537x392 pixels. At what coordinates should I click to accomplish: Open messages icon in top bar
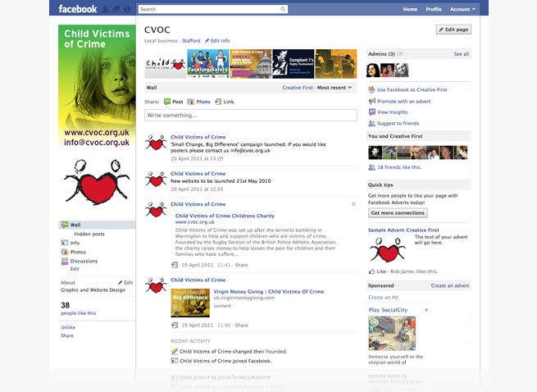(x=116, y=9)
